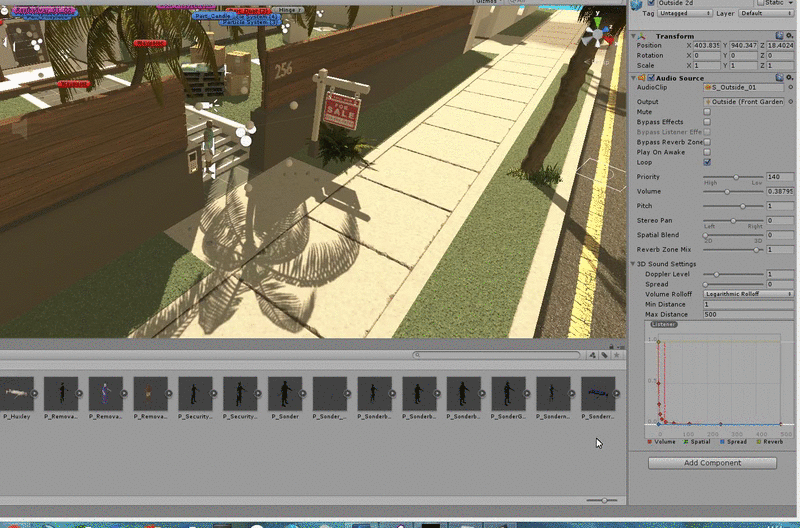Toggle the Audio Source enabled checkbox
This screenshot has height=528, width=800.
651,78
